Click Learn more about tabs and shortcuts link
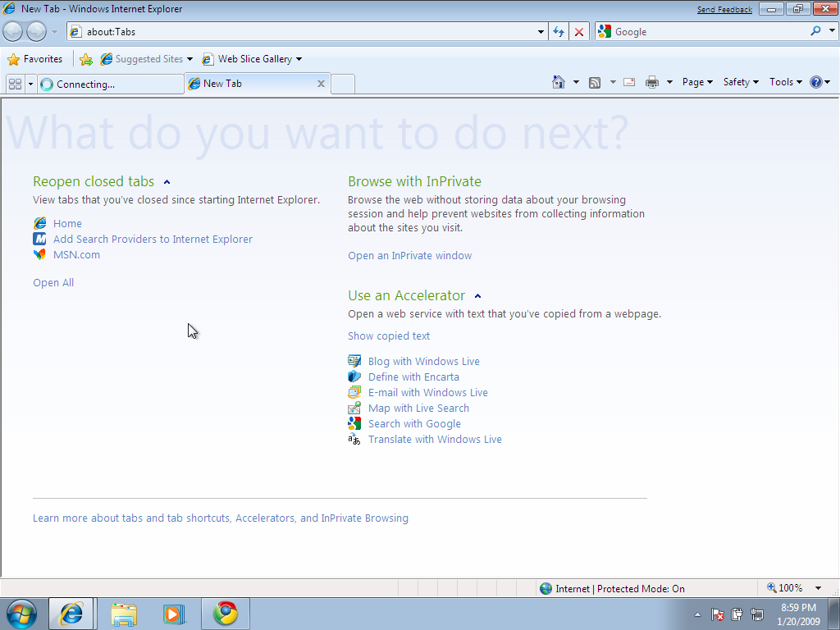Image resolution: width=840 pixels, height=630 pixels. coord(221,518)
